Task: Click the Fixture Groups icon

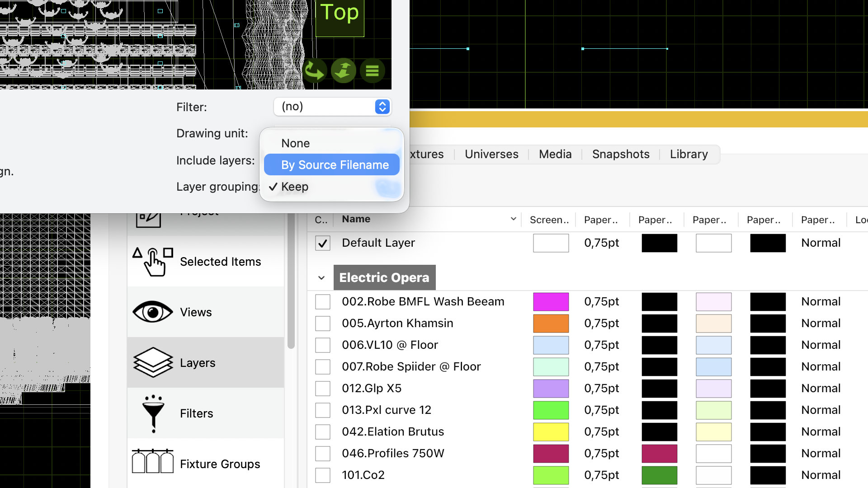Action: (x=153, y=462)
